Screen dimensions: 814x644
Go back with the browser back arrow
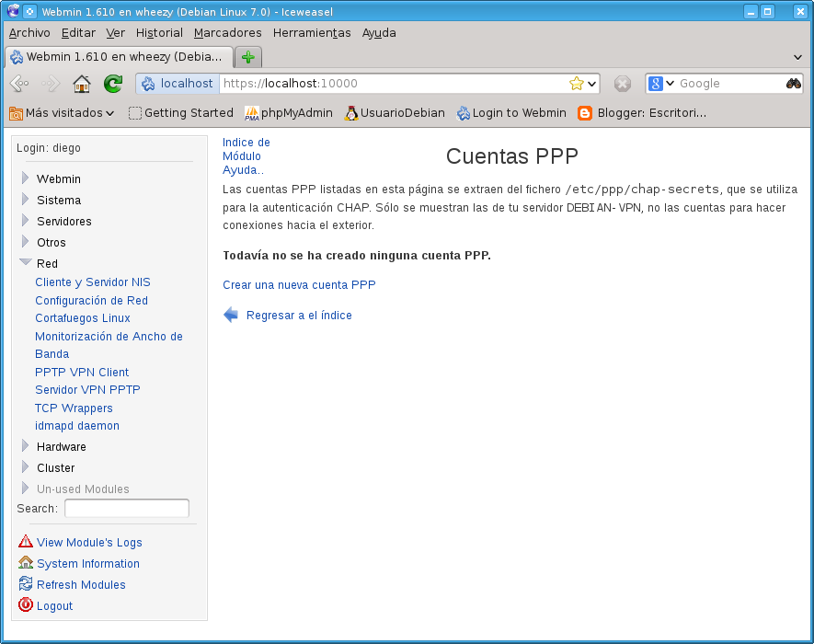(x=19, y=83)
